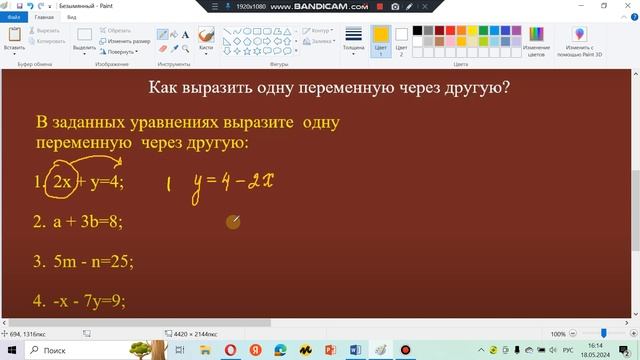Viewport: 640px width, 360px height.
Task: Open the Файл menu
Action: (14, 17)
